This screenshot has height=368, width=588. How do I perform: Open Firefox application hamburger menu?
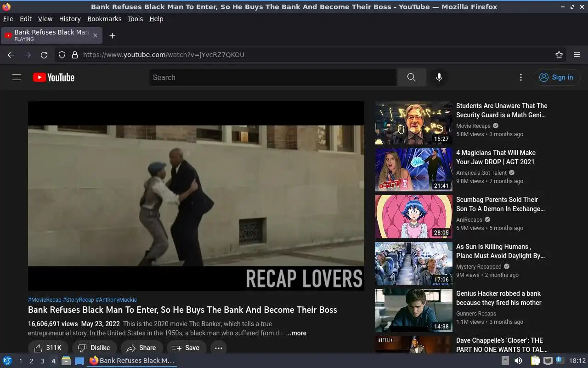click(x=577, y=55)
